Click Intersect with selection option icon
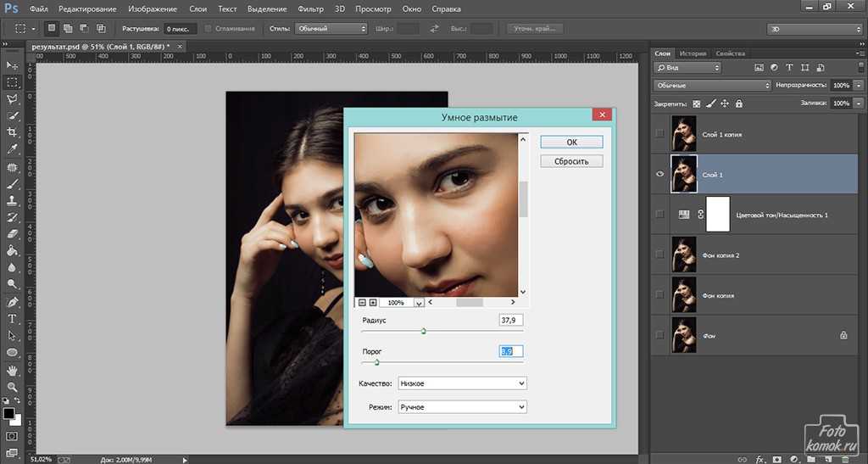 pos(101,28)
